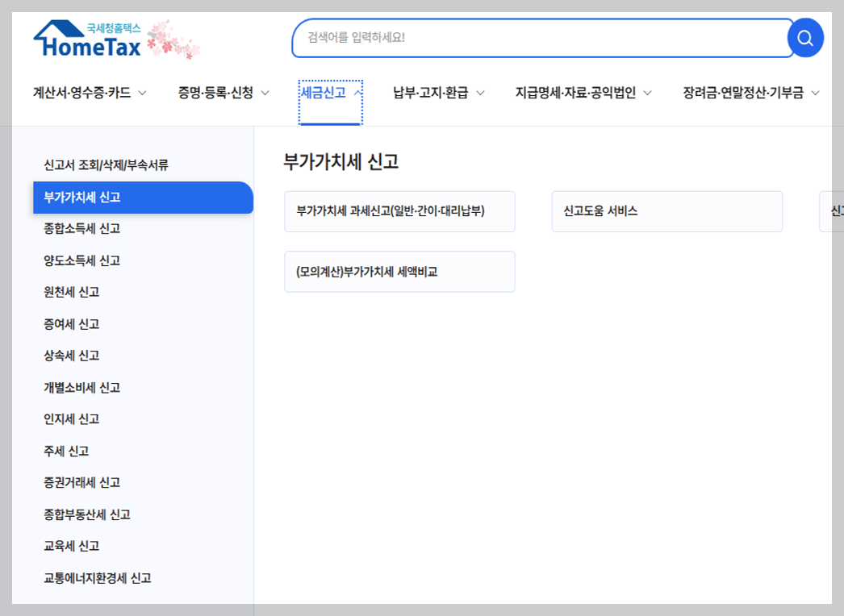
Task: Open (모의계산)부가가치세 세액비교
Action: tap(399, 271)
